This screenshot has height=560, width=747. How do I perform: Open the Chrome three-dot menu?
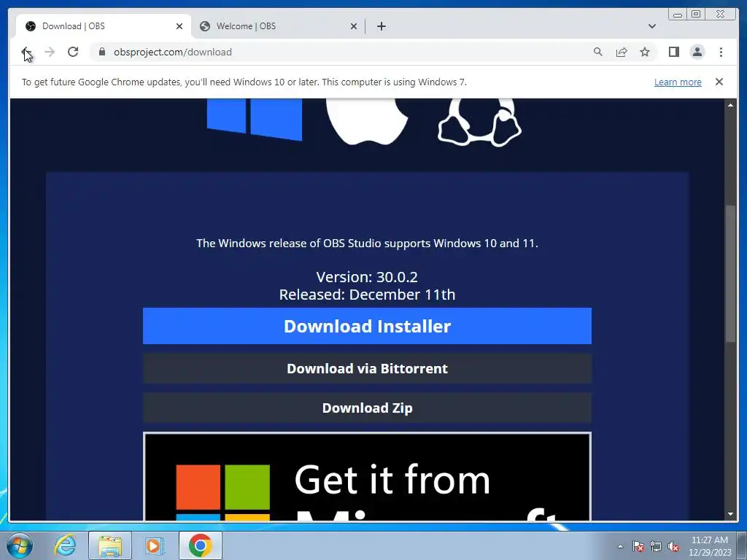click(721, 52)
